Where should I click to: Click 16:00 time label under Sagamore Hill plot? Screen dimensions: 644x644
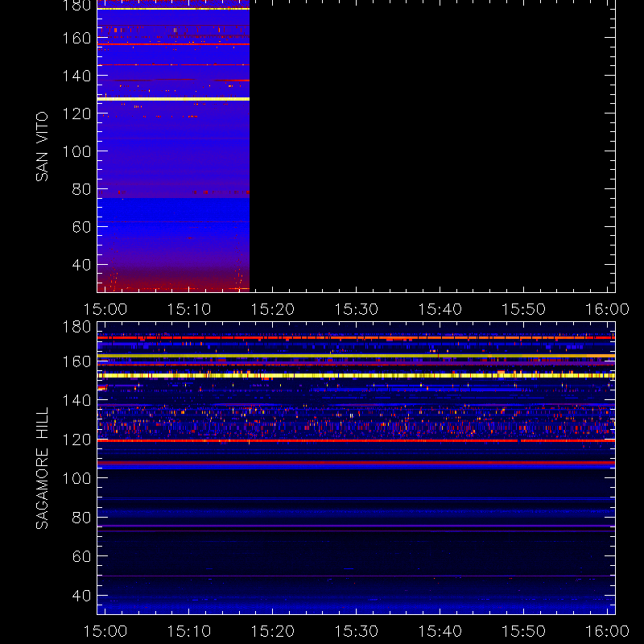pos(607,631)
